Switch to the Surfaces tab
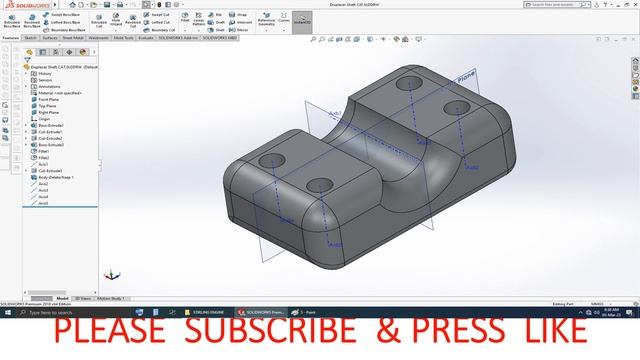This screenshot has width=640, height=360. 50,38
